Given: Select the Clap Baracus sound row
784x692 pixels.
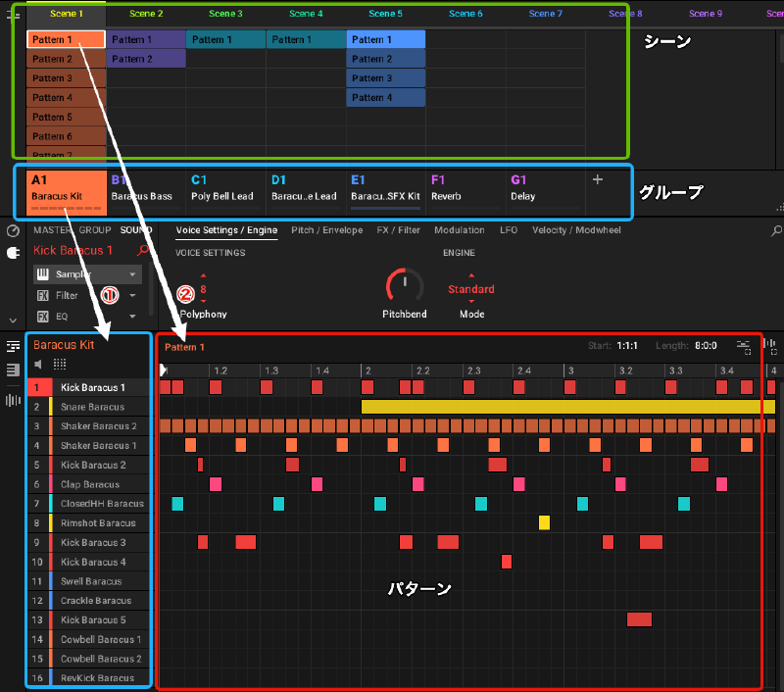Looking at the screenshot, I should point(89,484).
